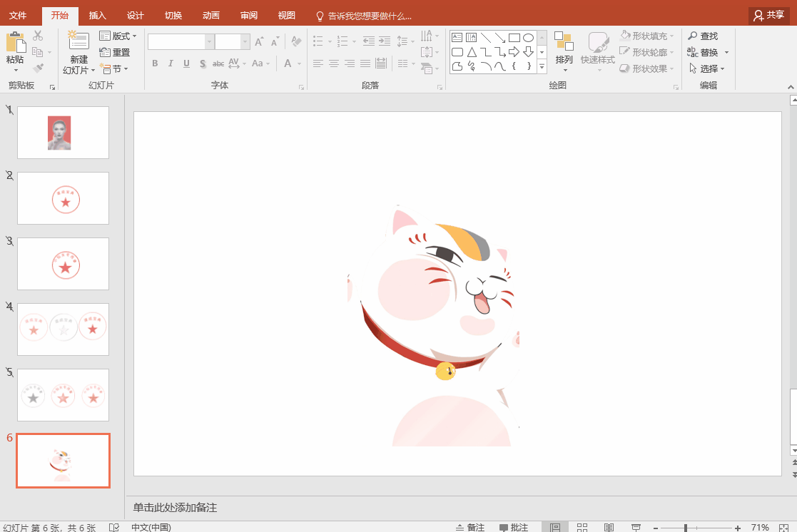Select the right arrow shape

(514, 52)
